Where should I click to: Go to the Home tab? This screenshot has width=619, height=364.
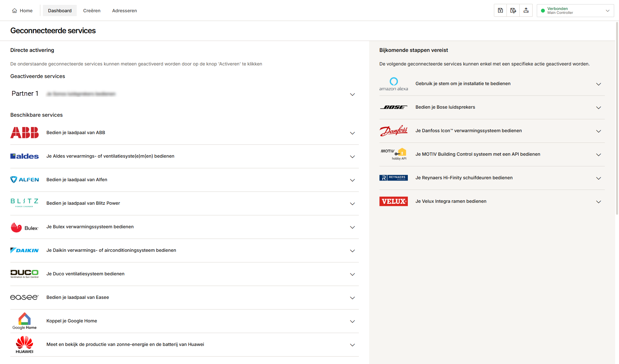pos(22,11)
